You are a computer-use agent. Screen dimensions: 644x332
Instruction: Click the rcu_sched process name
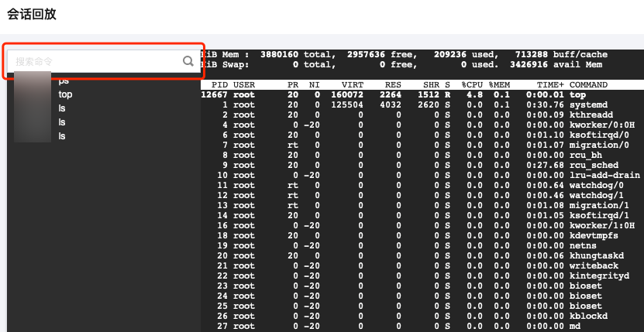pyautogui.click(x=594, y=166)
